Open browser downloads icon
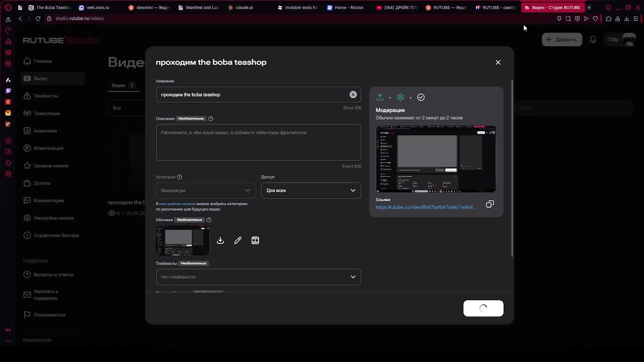Image resolution: width=644 pixels, height=362 pixels. 627,19
